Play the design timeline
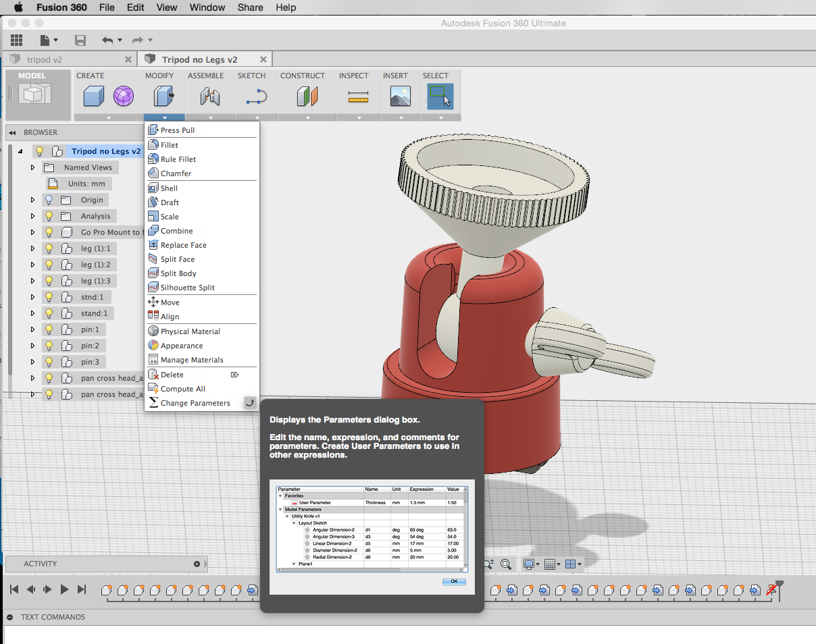The image size is (816, 644). (64, 589)
